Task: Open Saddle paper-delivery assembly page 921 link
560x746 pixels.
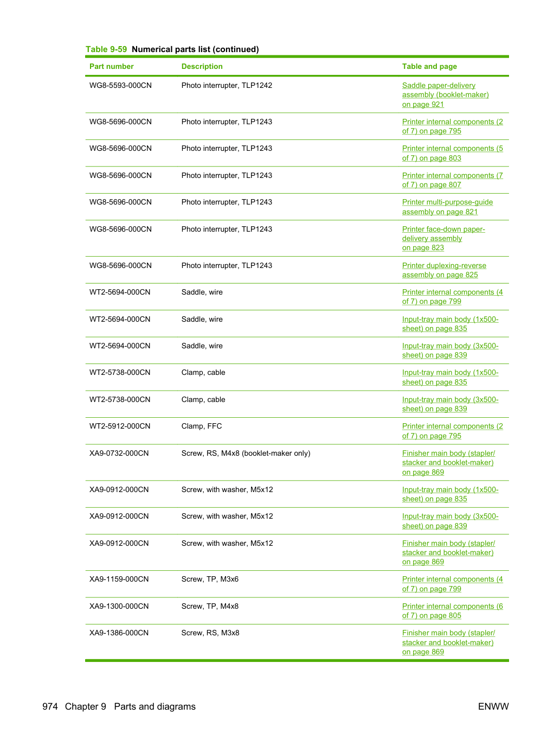Action: 445,95
